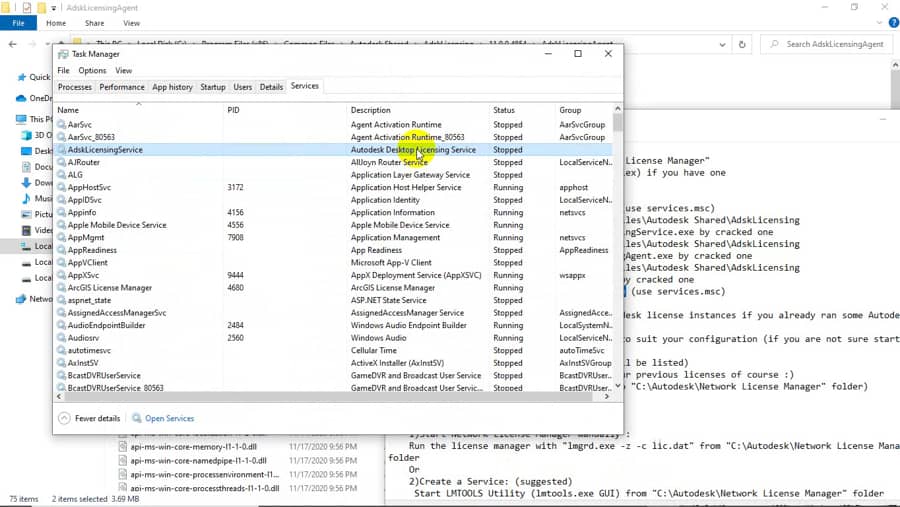Image resolution: width=900 pixels, height=507 pixels.
Task: Open Task Manager File menu
Action: pyautogui.click(x=63, y=71)
